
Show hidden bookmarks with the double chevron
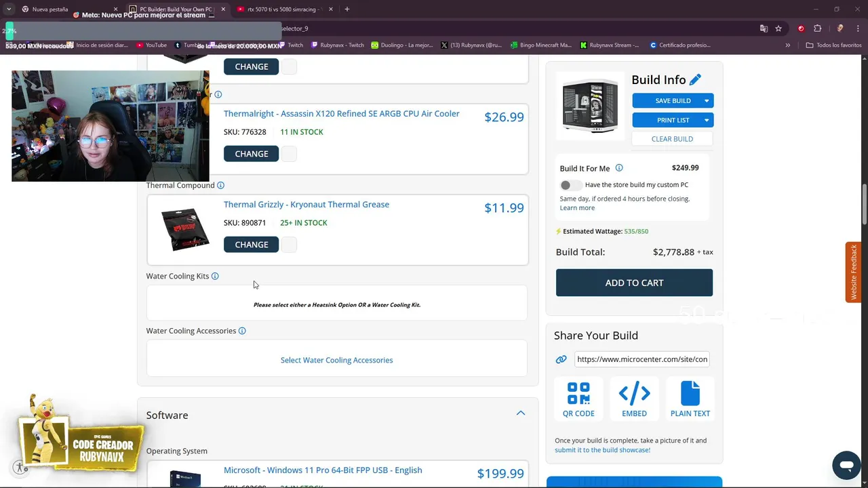tap(787, 45)
